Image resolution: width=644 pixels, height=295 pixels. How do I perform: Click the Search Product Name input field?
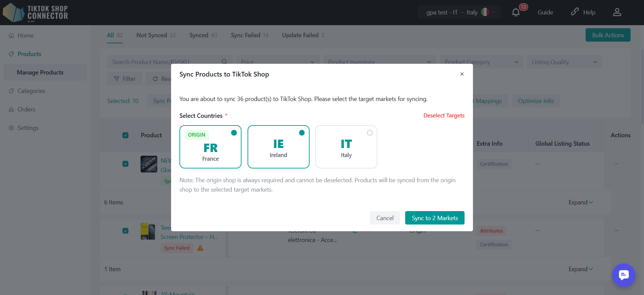click(x=170, y=62)
